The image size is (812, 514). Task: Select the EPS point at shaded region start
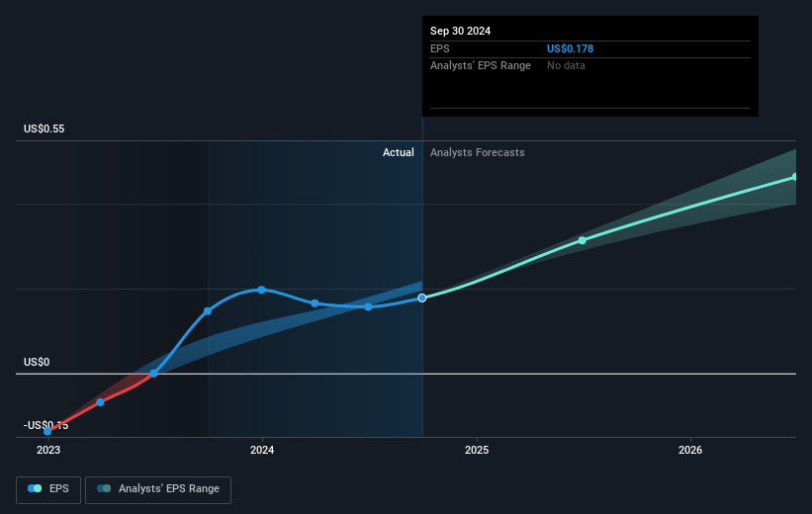click(x=208, y=311)
